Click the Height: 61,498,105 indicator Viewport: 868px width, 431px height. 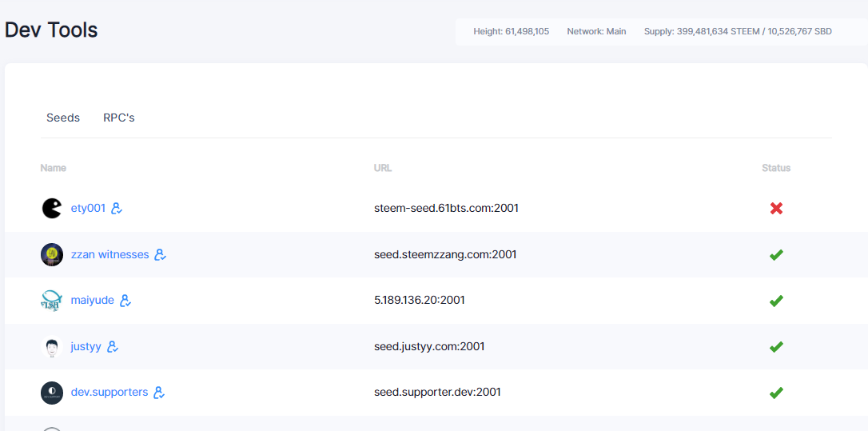pos(511,31)
